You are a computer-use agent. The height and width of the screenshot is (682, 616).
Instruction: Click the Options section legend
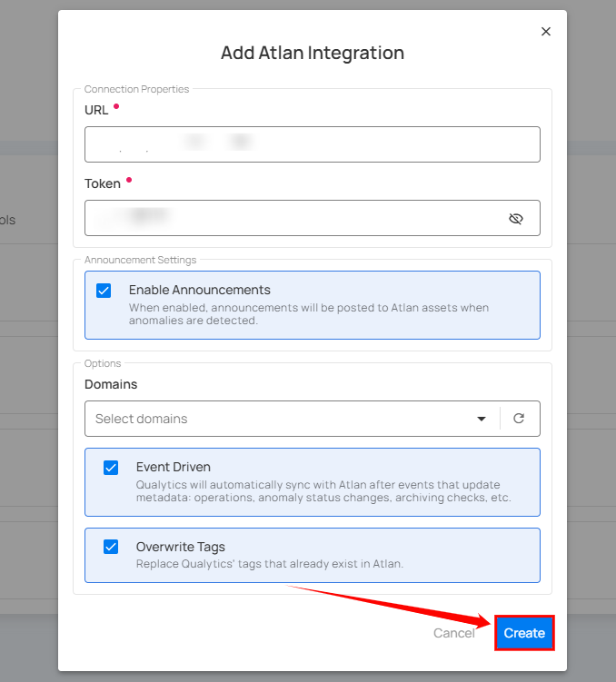click(x=103, y=363)
